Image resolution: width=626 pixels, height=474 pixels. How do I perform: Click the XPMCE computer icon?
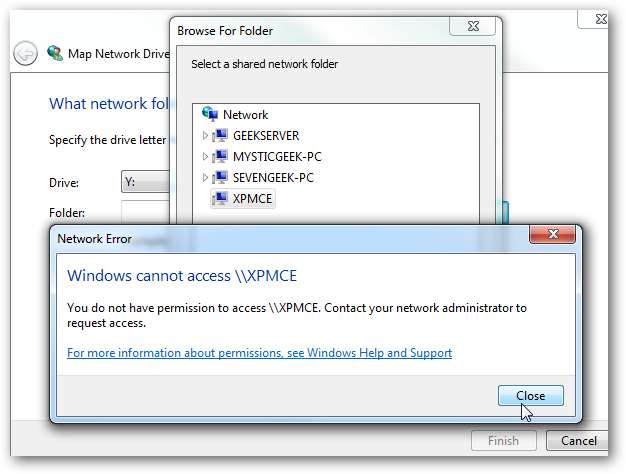[220, 198]
